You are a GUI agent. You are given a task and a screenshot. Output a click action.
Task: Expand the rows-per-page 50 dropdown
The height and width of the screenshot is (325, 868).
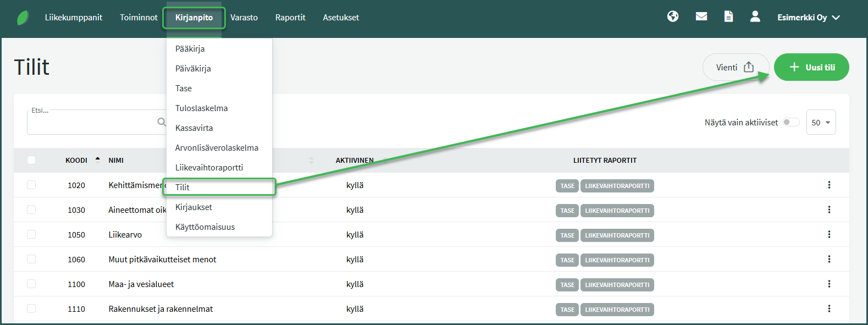pyautogui.click(x=821, y=122)
